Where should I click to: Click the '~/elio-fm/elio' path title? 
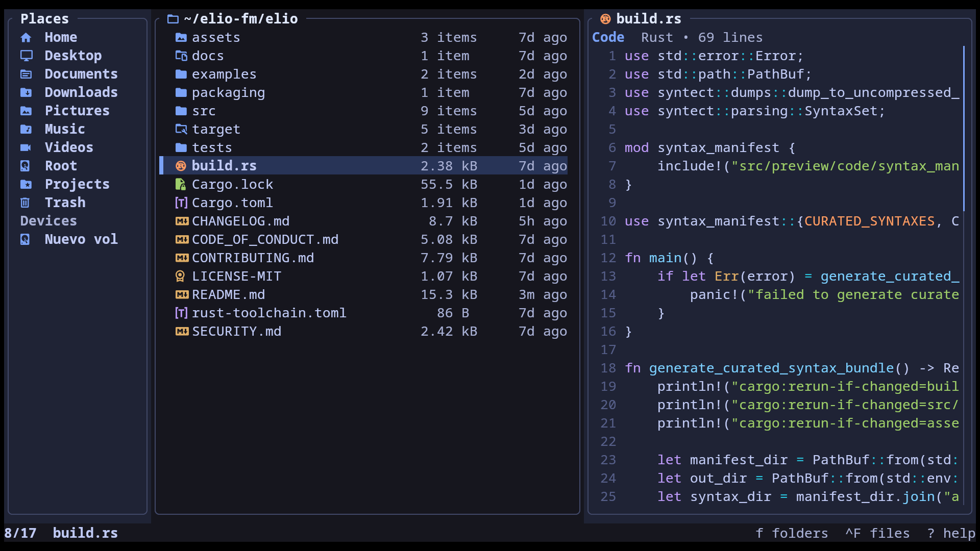240,19
